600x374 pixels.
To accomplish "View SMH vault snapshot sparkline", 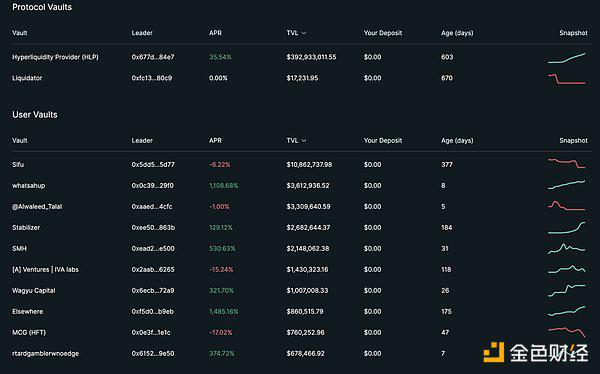I will 566,248.
